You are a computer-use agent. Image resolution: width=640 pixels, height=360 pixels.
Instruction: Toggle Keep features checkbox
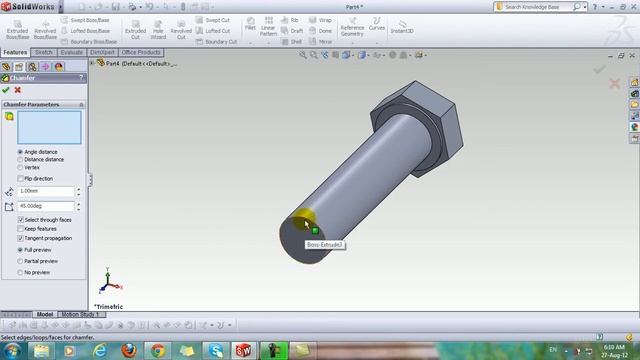tap(20, 229)
